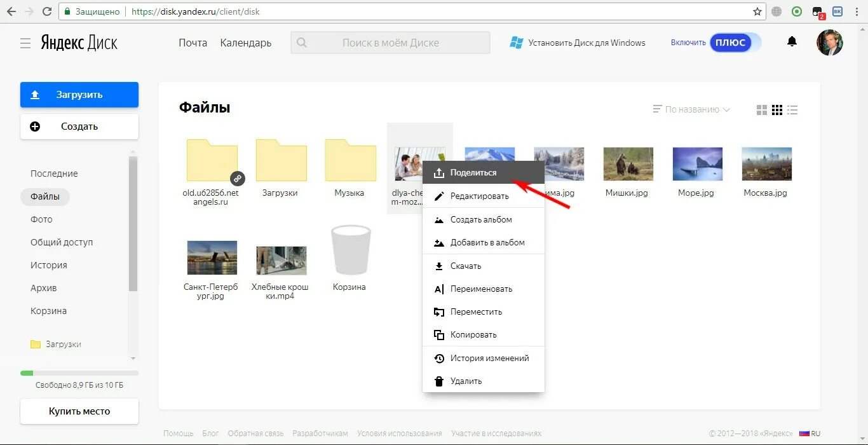Open your profile avatar picture
This screenshot has height=445, width=868.
(830, 43)
